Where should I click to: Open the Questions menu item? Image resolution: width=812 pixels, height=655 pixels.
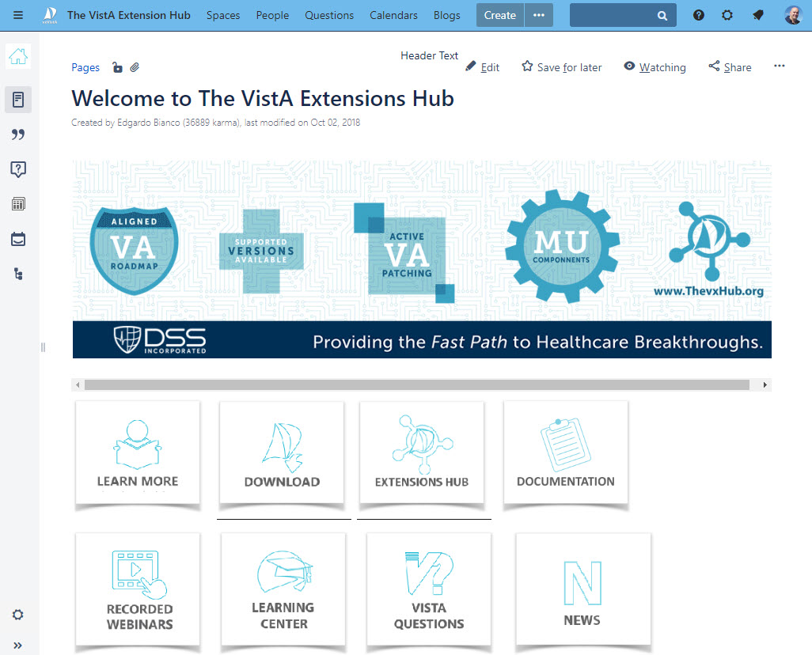point(329,15)
